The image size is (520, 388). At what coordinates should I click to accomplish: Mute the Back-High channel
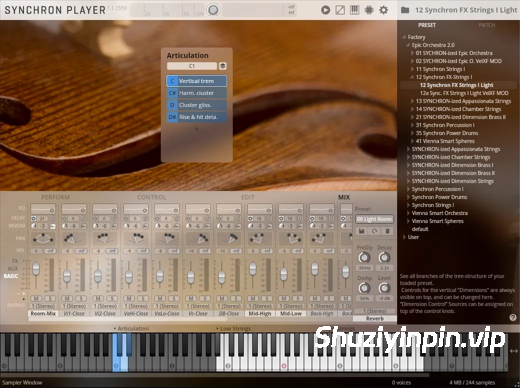click(315, 298)
